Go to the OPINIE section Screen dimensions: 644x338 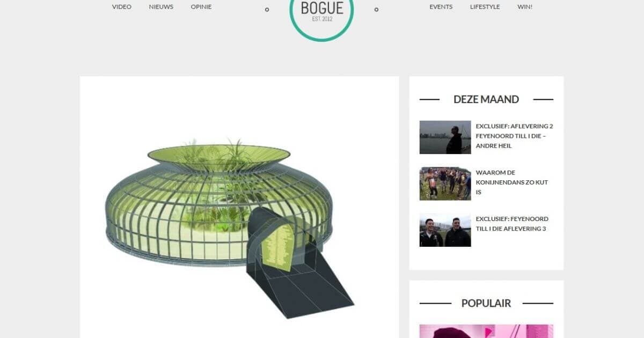(x=201, y=7)
